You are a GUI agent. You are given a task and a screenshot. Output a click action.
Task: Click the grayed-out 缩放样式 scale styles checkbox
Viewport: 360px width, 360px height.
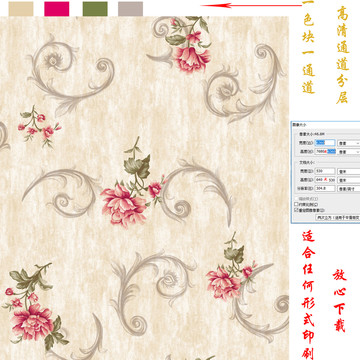click(x=296, y=199)
